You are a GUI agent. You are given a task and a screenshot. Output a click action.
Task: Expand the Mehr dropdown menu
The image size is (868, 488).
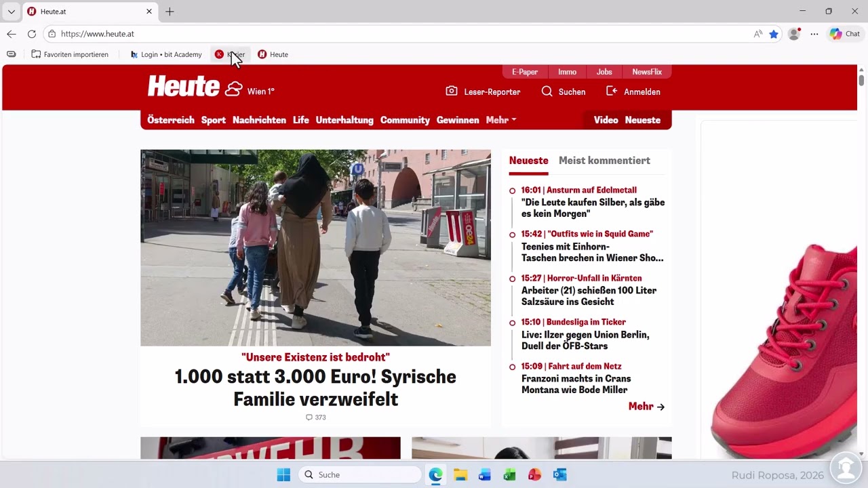click(x=501, y=120)
